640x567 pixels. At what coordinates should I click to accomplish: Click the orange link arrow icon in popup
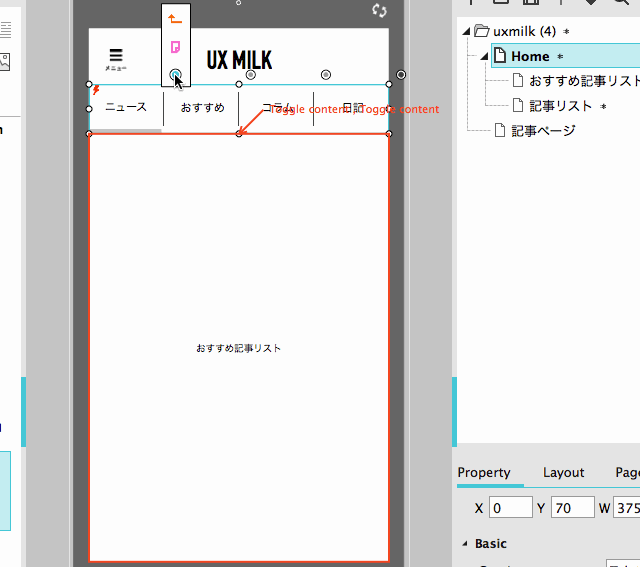coord(175,18)
